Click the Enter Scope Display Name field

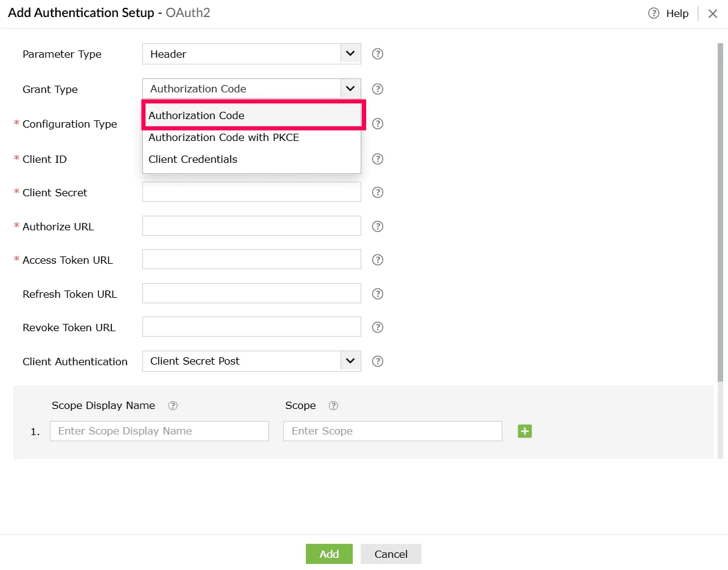[x=159, y=431]
